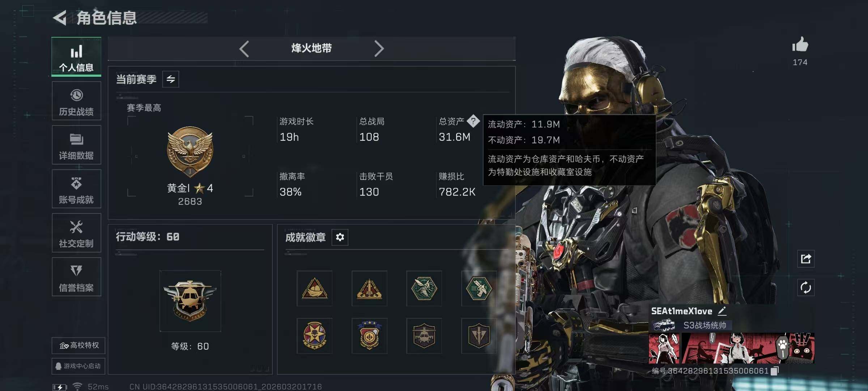Image resolution: width=868 pixels, height=391 pixels.
Task: Click the 黄金I rank eagle emblem
Action: click(190, 151)
